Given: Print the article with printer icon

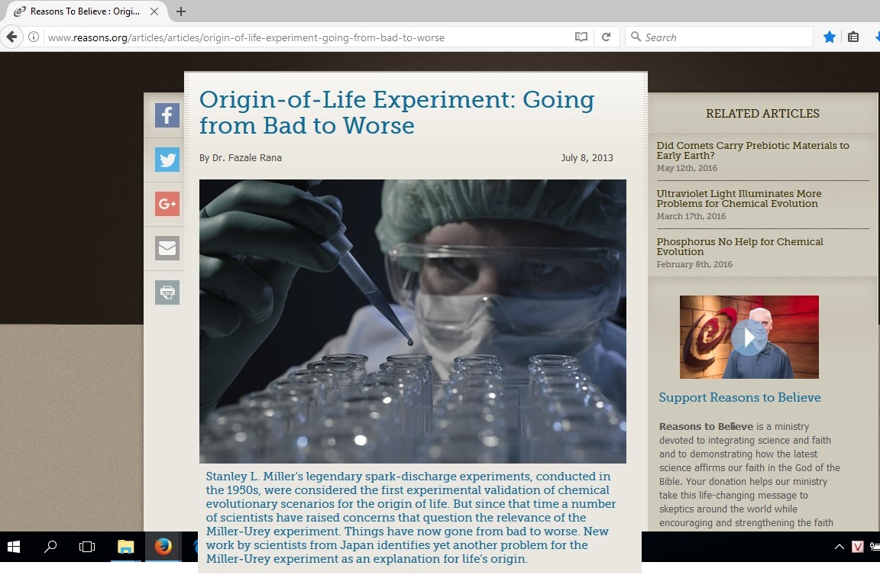Looking at the screenshot, I should click(167, 292).
